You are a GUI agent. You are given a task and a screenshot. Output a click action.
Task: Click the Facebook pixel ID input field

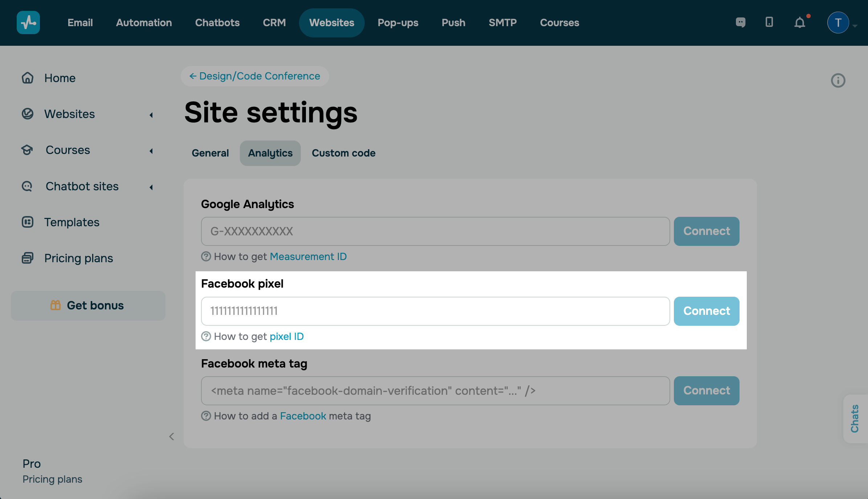coord(435,311)
